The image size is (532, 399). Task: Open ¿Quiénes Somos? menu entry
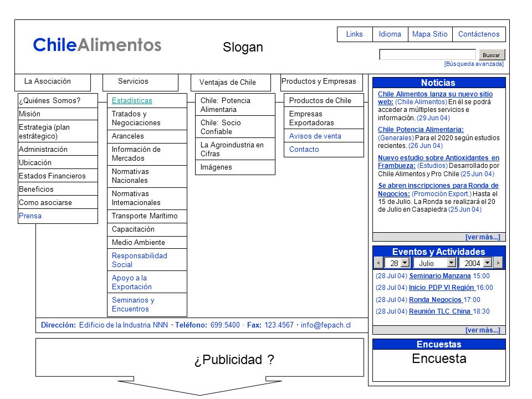coord(58,101)
